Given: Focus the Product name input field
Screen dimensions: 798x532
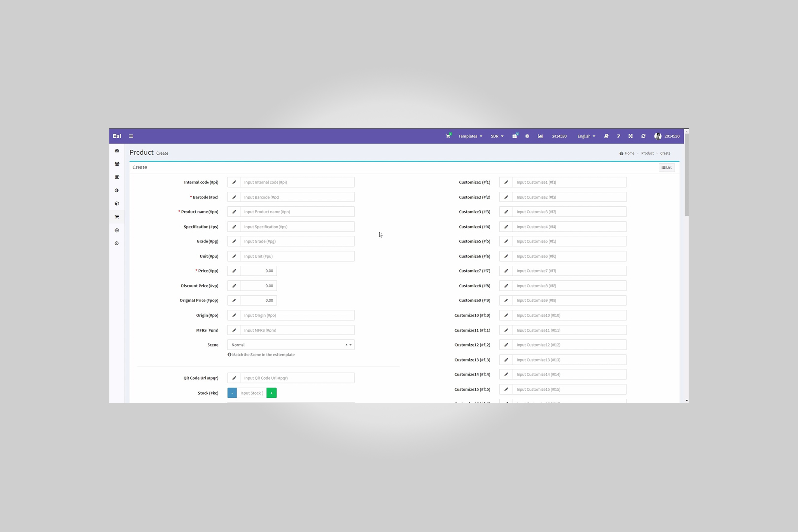Looking at the screenshot, I should (x=297, y=212).
